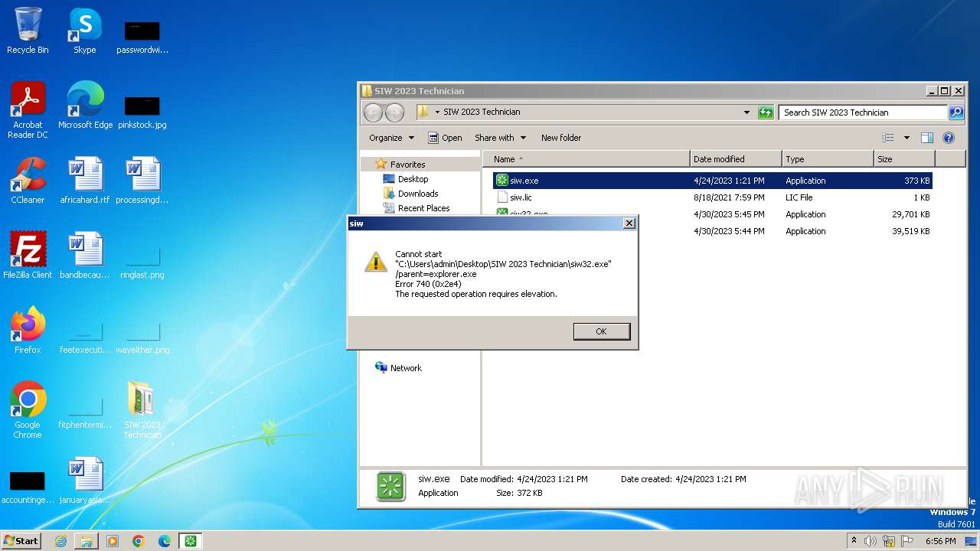The width and height of the screenshot is (980, 551).
Task: Click OK in the siw error dialog
Action: pyautogui.click(x=601, y=331)
